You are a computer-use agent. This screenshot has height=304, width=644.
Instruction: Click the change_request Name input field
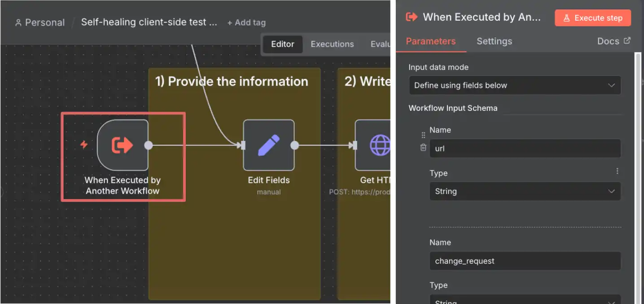click(x=525, y=261)
